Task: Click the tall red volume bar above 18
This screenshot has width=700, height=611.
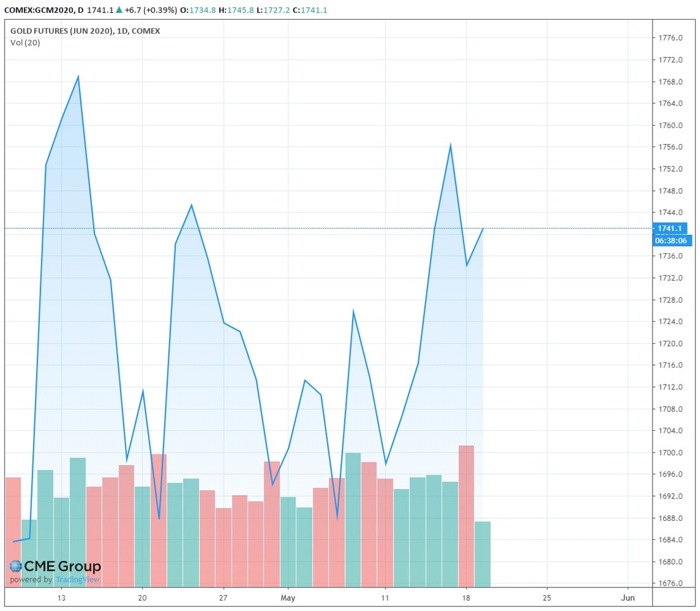Action: [466, 515]
